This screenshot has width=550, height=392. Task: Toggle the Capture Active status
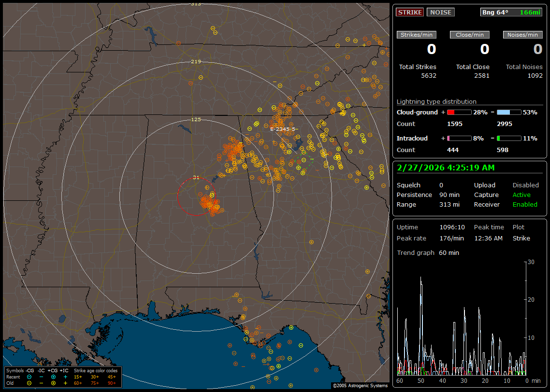point(521,195)
